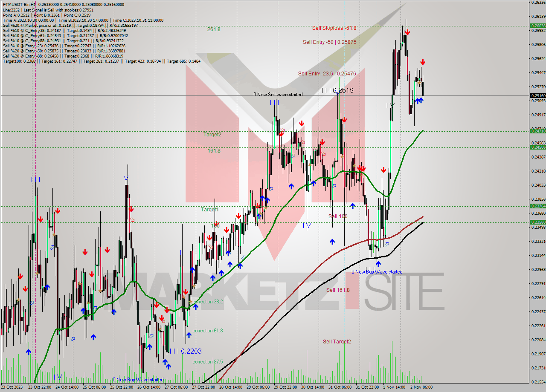Viewport: 546px width, 392px height.
Task: Click the black current price tag 0.25160
Action: click(537, 96)
